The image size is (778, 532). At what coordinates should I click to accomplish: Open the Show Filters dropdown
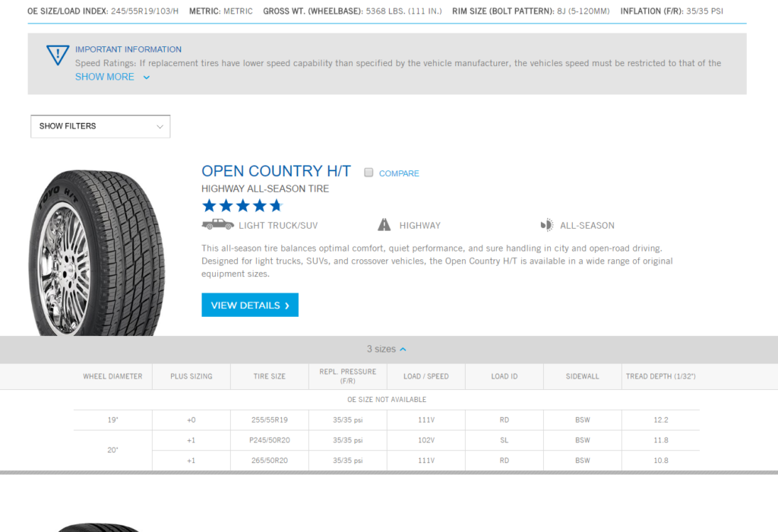(x=100, y=126)
